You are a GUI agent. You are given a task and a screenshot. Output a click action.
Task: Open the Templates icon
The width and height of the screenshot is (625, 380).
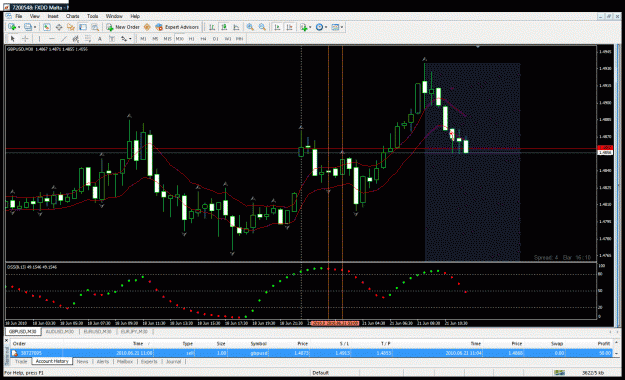(x=335, y=27)
